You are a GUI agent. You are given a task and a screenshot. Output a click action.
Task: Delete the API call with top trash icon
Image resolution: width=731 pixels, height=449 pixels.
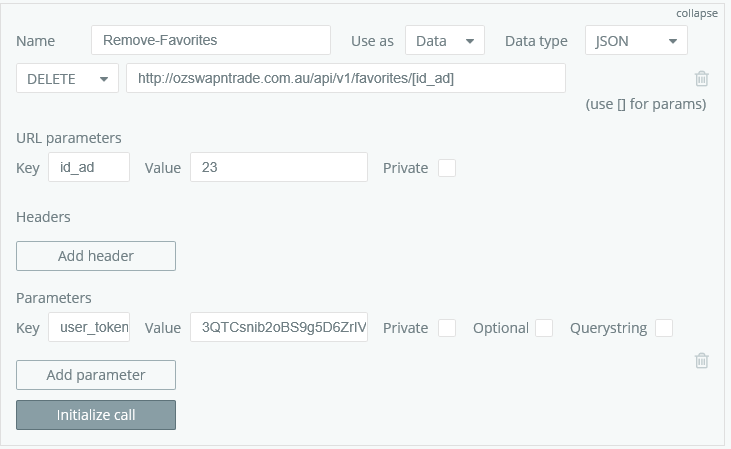702,78
